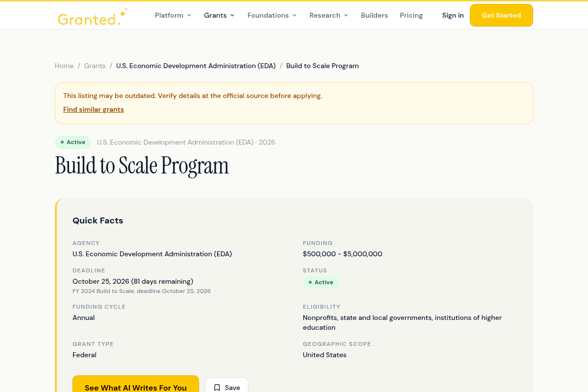
Task: Click the Annual funding cycle value
Action: [x=84, y=318]
